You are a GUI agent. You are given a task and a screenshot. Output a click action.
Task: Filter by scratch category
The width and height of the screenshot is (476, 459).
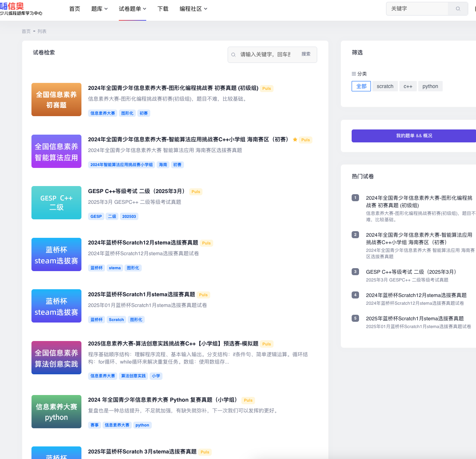pyautogui.click(x=385, y=86)
